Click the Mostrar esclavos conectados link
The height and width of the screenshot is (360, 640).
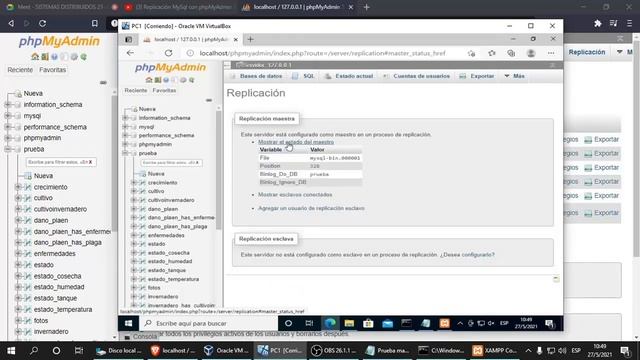click(x=295, y=195)
